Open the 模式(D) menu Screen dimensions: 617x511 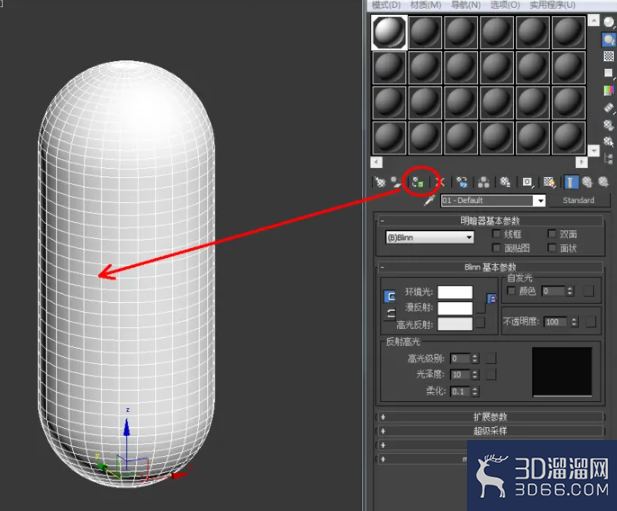point(386,5)
